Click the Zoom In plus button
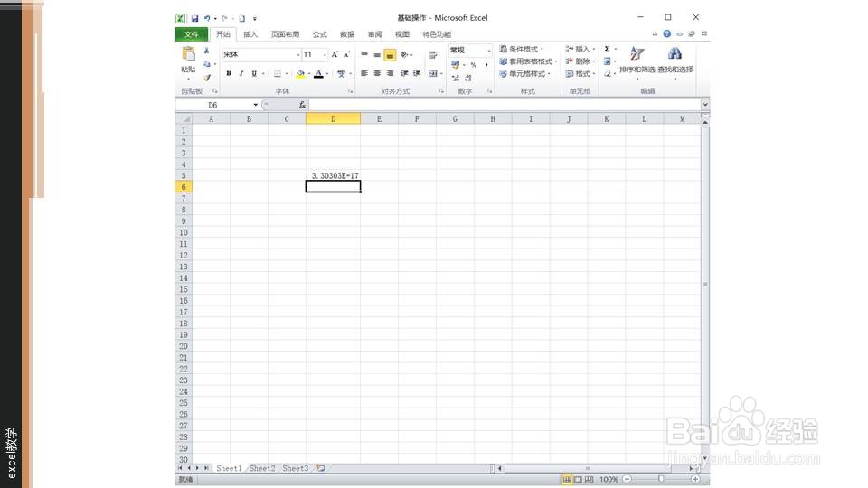Image resolution: width=868 pixels, height=488 pixels. click(x=695, y=479)
